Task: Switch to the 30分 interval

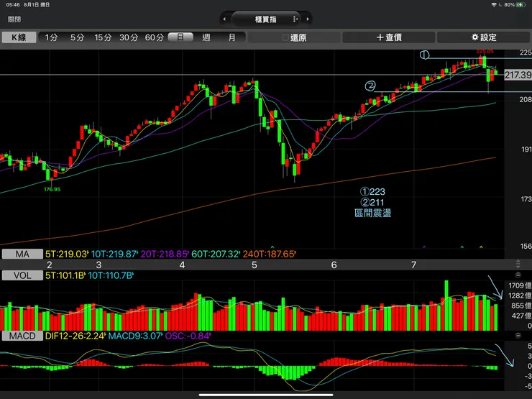Action: 129,37
